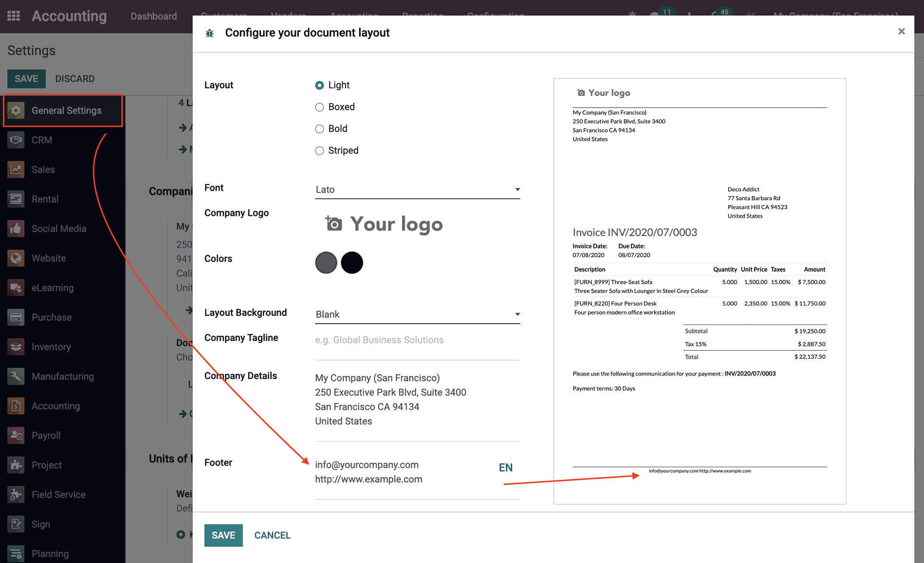Screen dimensions: 924x563
Task: Select the Website globe icon
Action: [16, 258]
